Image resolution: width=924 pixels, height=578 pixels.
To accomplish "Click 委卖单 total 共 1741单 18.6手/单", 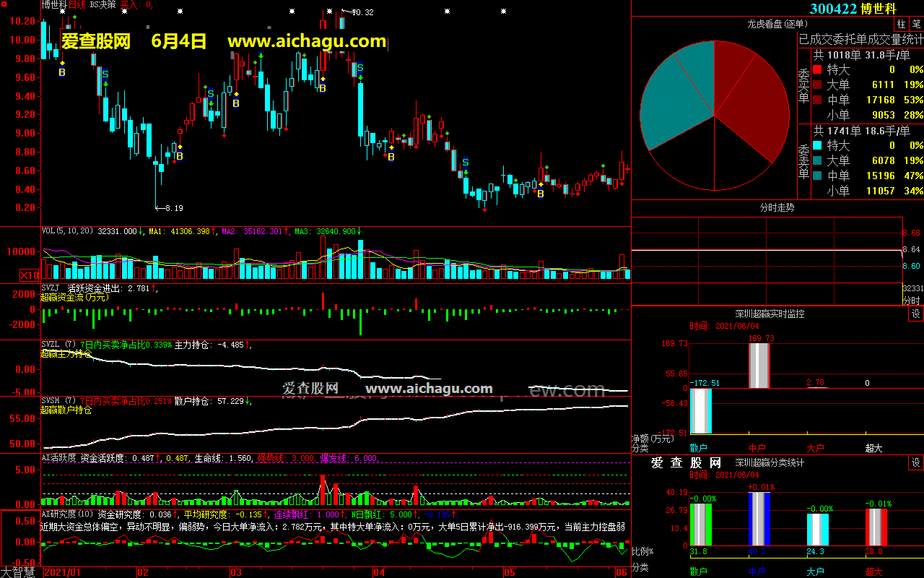I will [861, 131].
